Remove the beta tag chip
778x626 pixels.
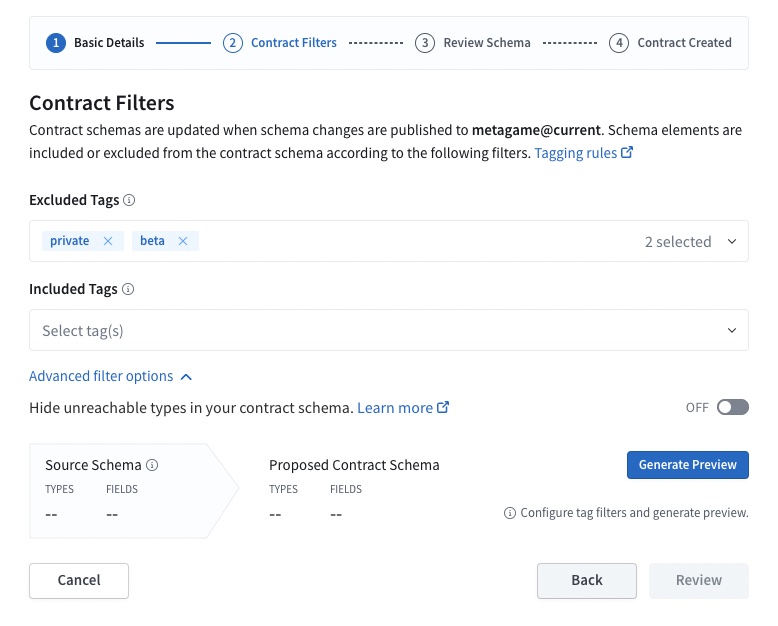click(x=183, y=241)
